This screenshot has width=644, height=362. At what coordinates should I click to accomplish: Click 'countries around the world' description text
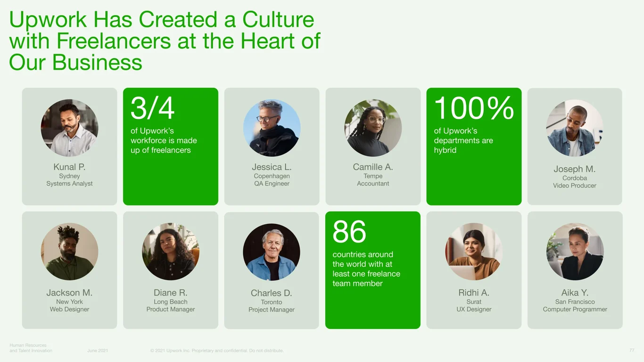coord(366,269)
